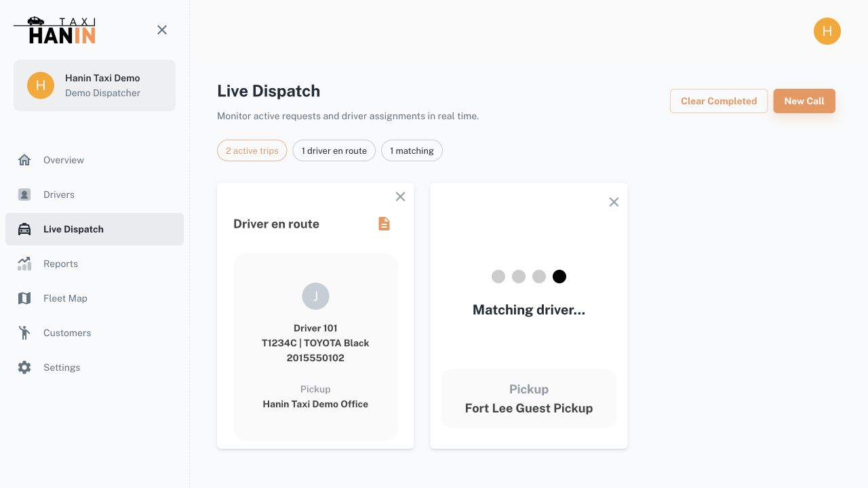This screenshot has width=868, height=488.
Task: Open the Drivers page
Action: [x=94, y=195]
